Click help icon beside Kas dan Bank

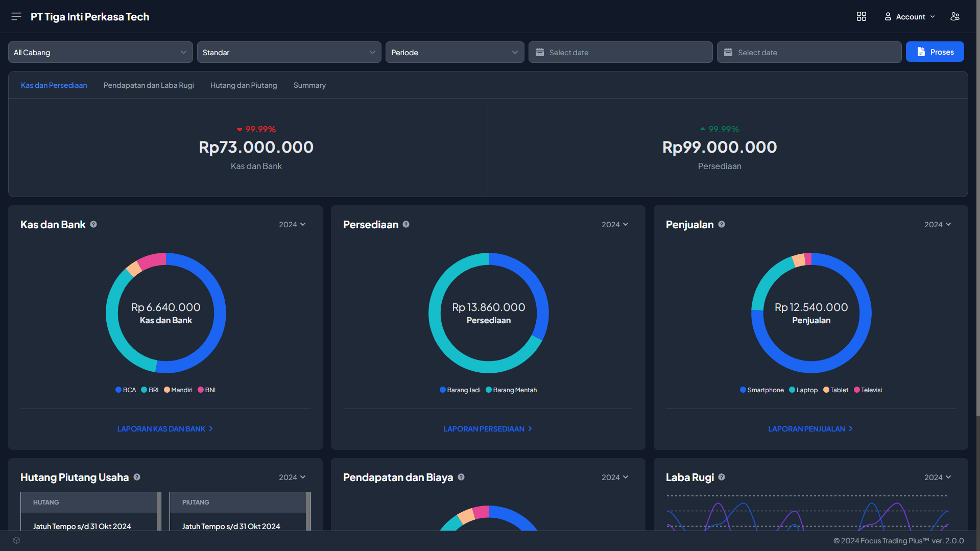click(93, 224)
